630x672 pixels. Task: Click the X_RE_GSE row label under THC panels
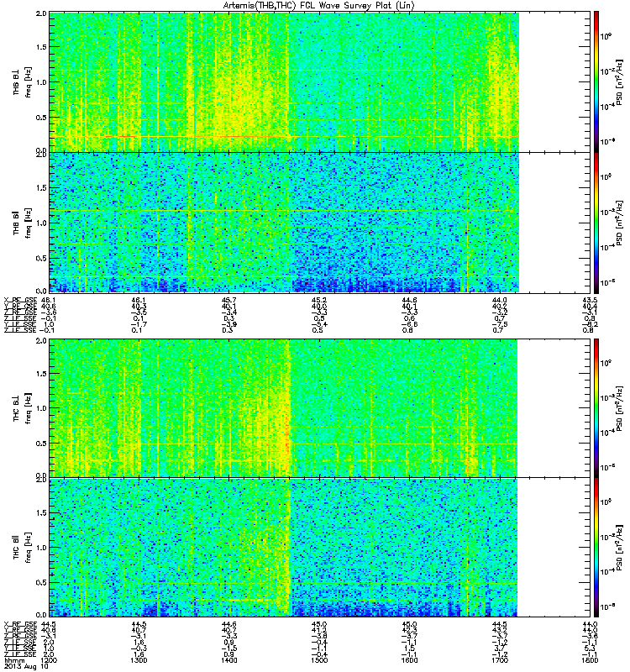[x=20, y=624]
